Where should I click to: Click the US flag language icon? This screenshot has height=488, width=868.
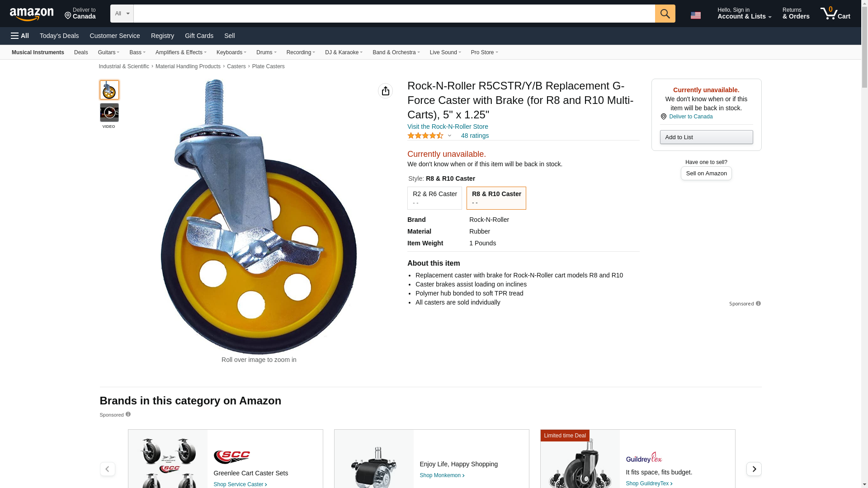(695, 15)
